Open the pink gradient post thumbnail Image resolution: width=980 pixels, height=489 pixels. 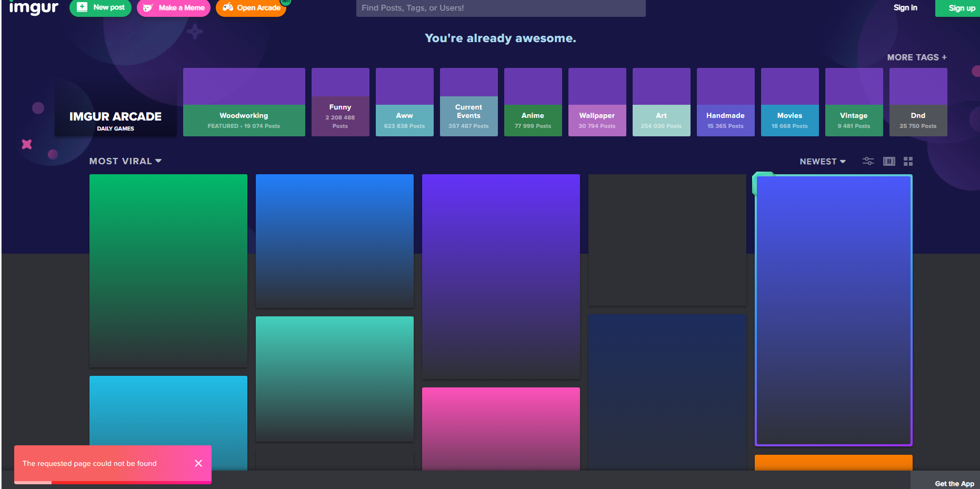501,428
